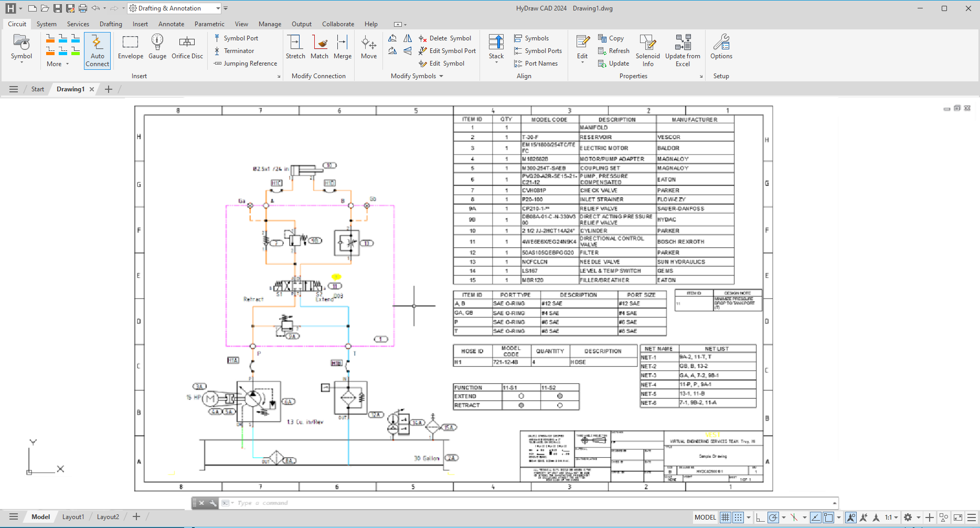Image resolution: width=980 pixels, height=528 pixels.
Task: Insert an Orifice Disc
Action: coord(187,47)
